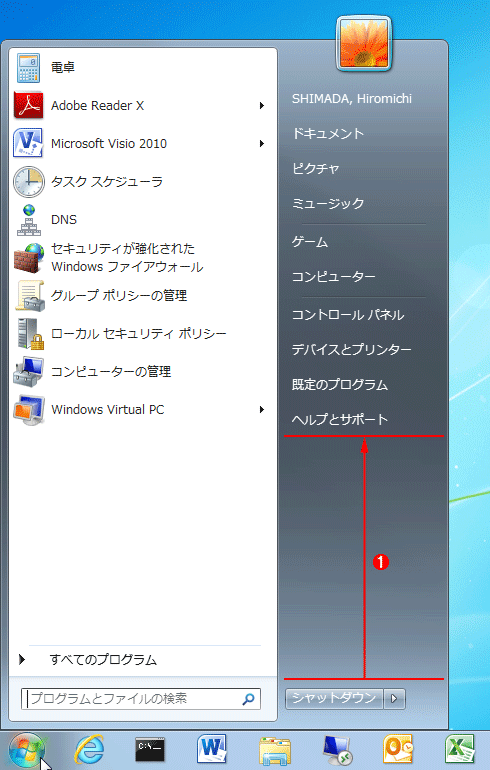Open コントロール パネル in the right pane

[x=348, y=315]
